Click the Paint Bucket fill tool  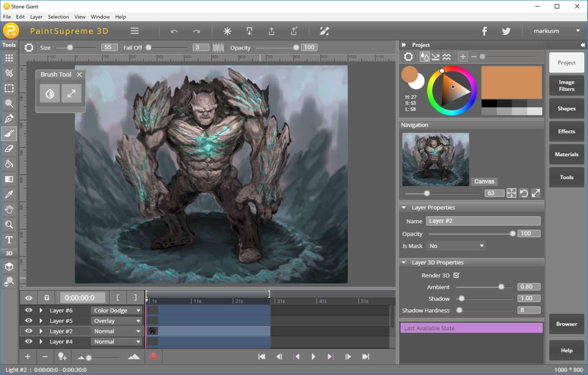(9, 164)
